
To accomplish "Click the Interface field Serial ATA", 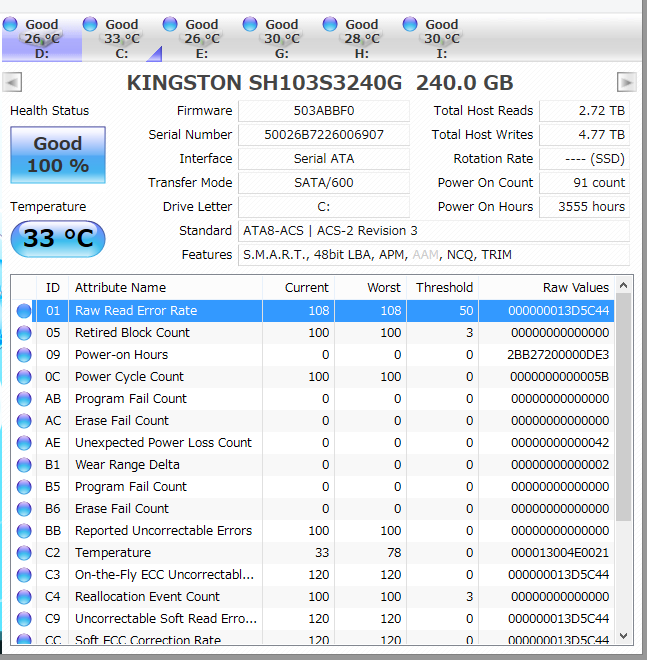I will 324,159.
